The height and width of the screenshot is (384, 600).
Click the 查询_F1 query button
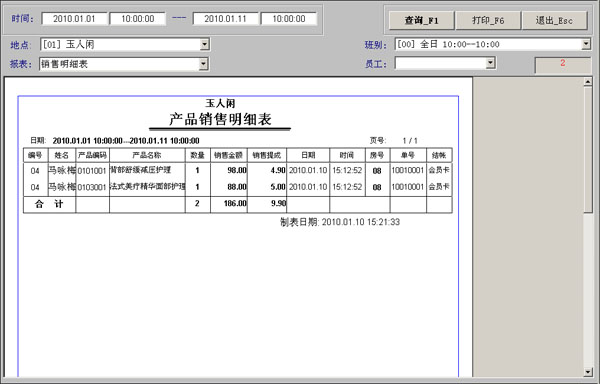tap(421, 20)
